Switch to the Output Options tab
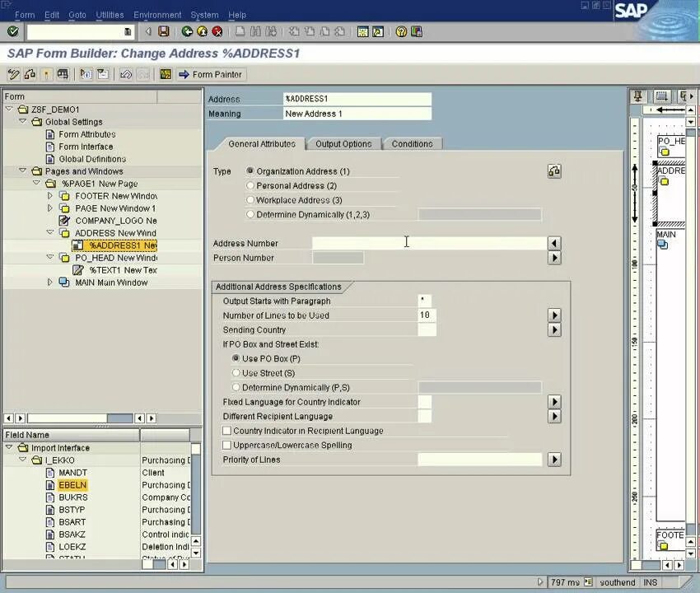This screenshot has height=593, width=700. (x=343, y=144)
